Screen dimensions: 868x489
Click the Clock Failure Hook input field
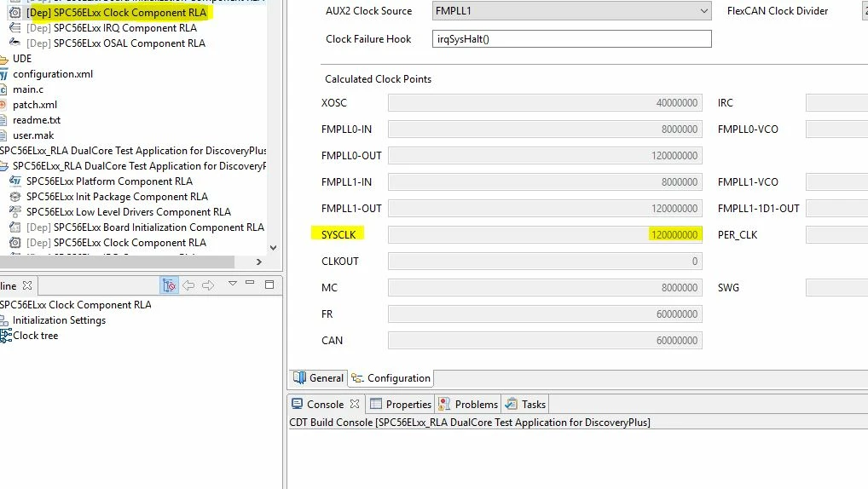[571, 38]
